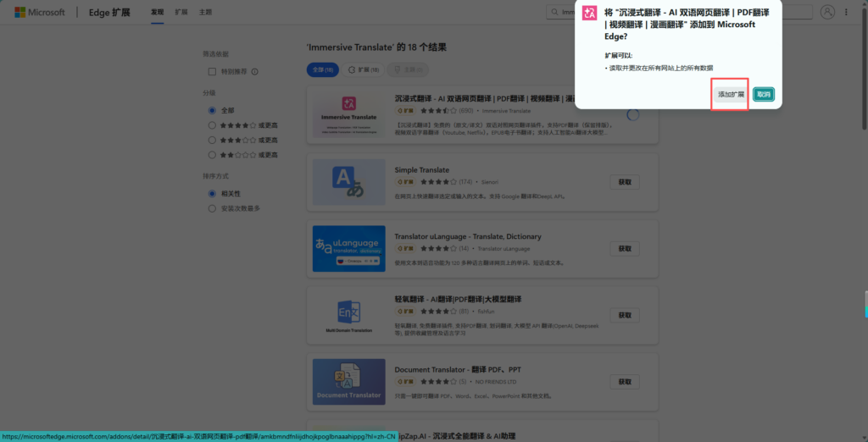The height and width of the screenshot is (442, 868).
Task: Click the 添加扩展 button in the dialog
Action: pos(731,95)
